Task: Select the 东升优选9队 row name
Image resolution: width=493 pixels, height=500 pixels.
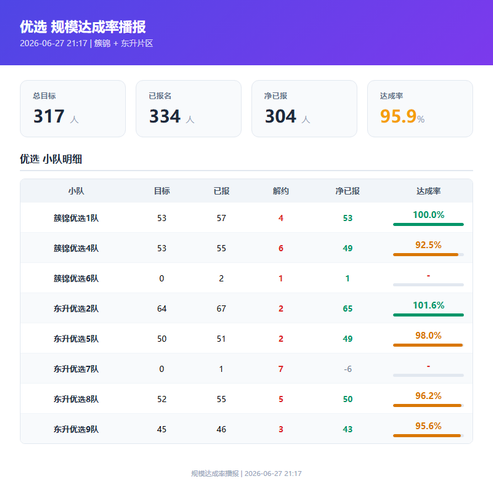Action: pyautogui.click(x=76, y=429)
